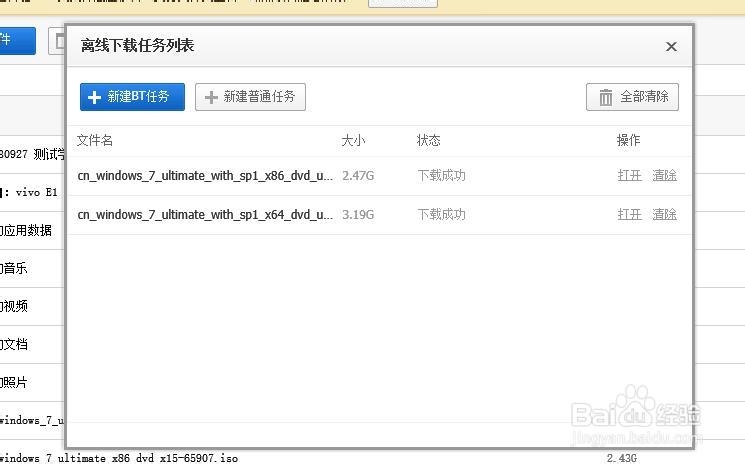The image size is (745, 464).
Task: Click the 全部清除 button
Action: (x=632, y=97)
